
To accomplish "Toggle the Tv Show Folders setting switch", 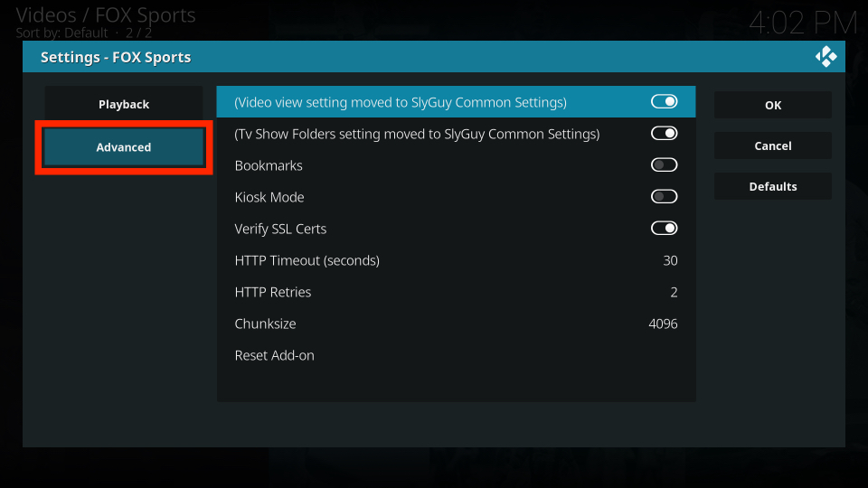I will pyautogui.click(x=664, y=134).
